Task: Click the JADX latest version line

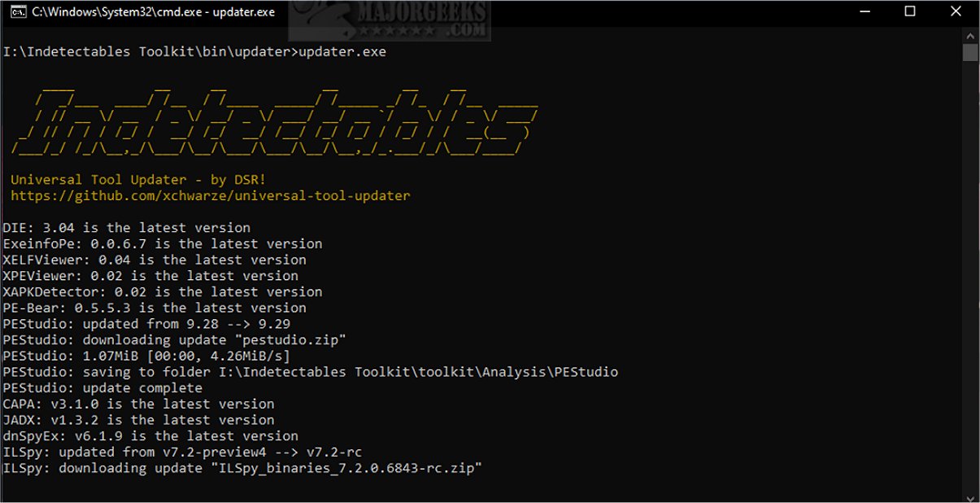Action: click(138, 420)
